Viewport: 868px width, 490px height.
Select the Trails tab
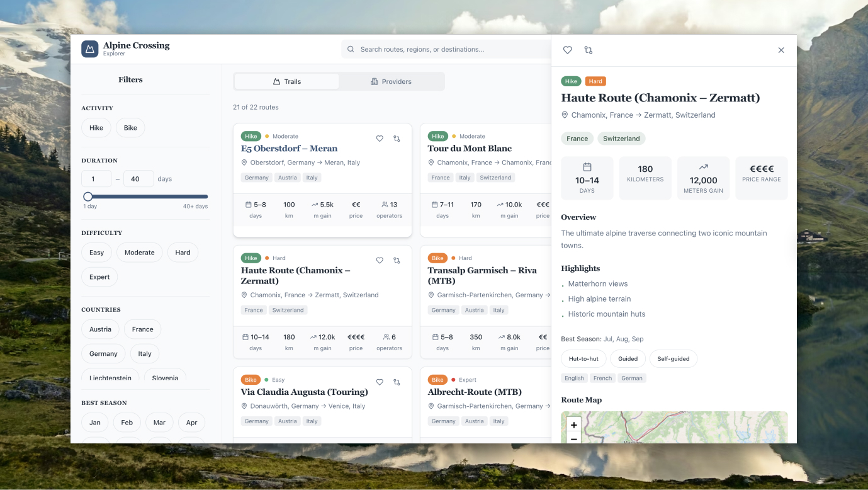tap(286, 81)
